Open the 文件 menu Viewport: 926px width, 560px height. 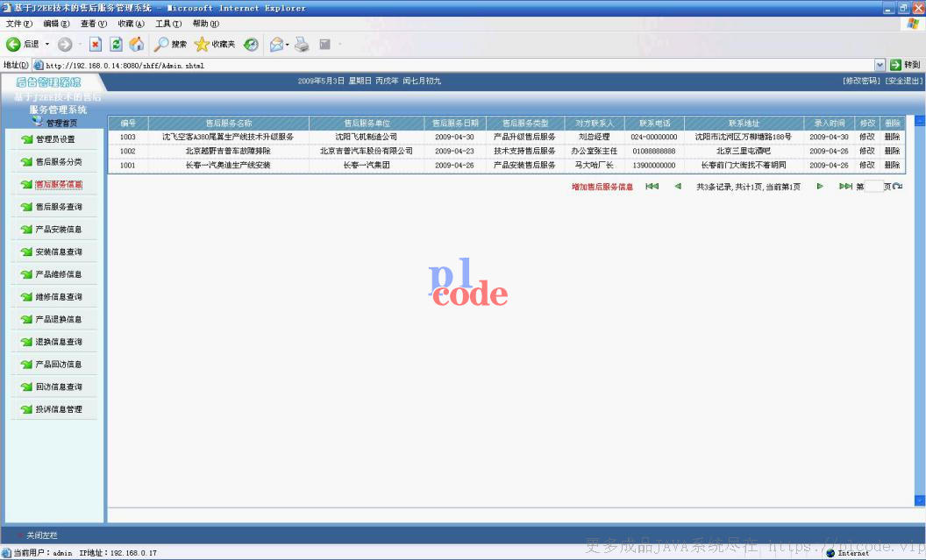(x=19, y=24)
